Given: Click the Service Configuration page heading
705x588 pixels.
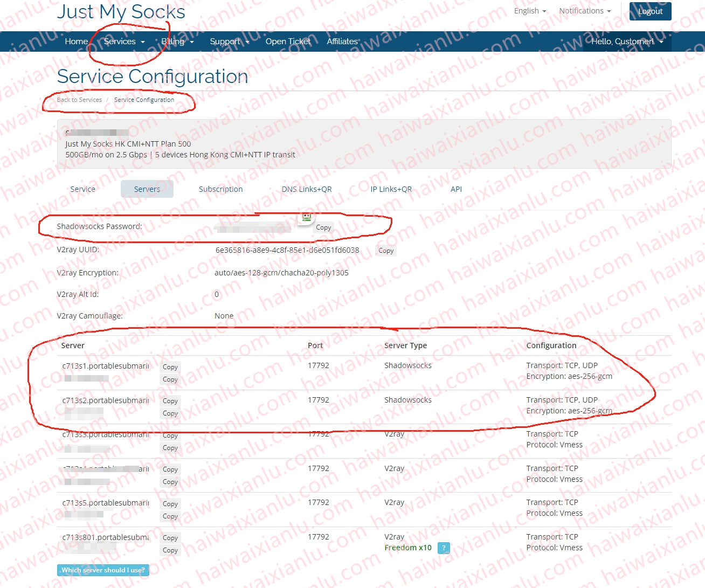Looking at the screenshot, I should coord(153,77).
